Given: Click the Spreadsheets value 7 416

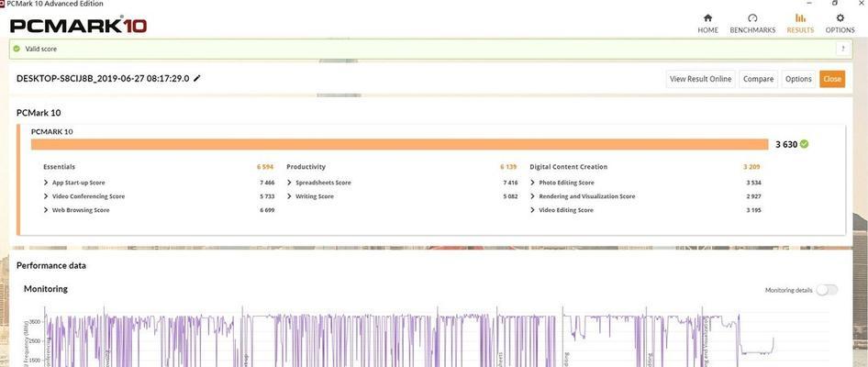Looking at the screenshot, I should point(510,183).
